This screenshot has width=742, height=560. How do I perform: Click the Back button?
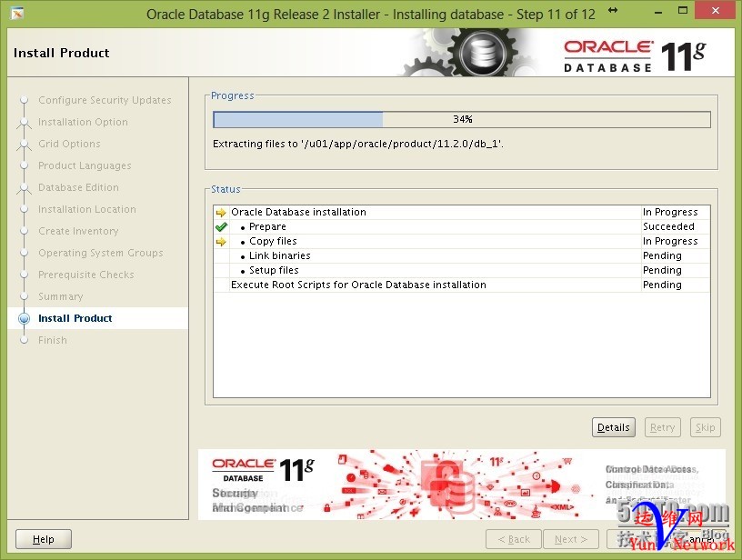click(514, 539)
